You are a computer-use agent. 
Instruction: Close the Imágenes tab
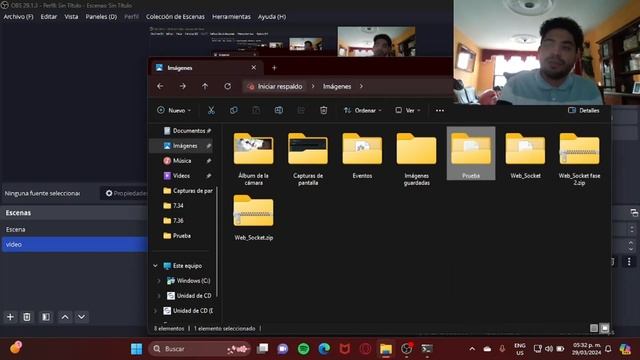[253, 68]
